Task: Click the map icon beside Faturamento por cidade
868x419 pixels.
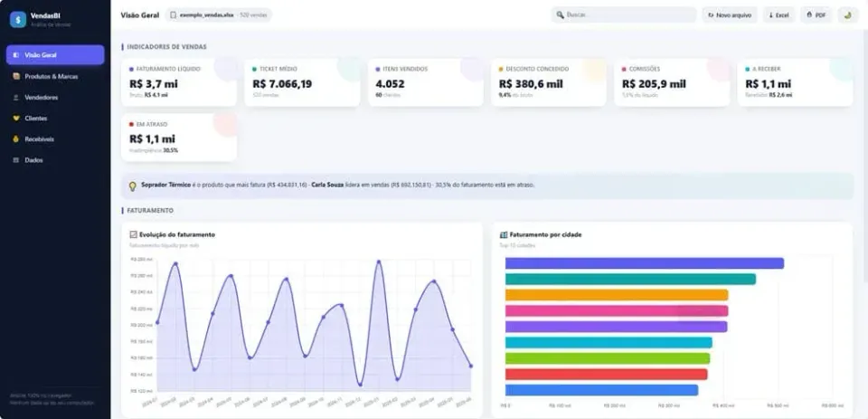Action: (504, 234)
